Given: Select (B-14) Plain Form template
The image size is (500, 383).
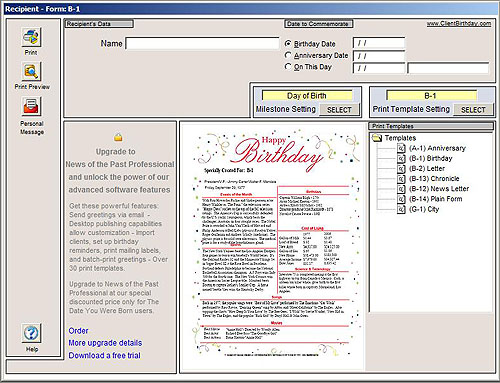Looking at the screenshot, I should (x=435, y=199).
